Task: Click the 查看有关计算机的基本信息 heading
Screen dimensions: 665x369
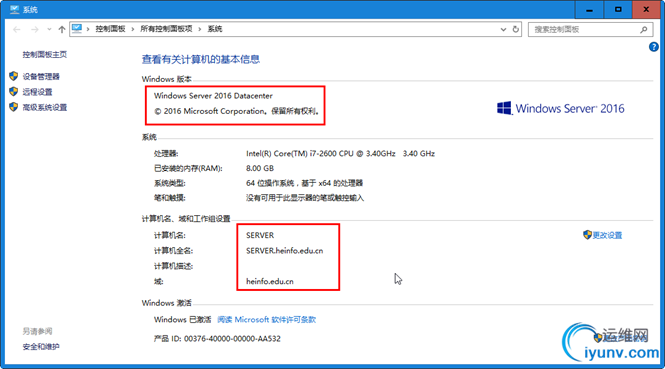Action: click(x=201, y=59)
